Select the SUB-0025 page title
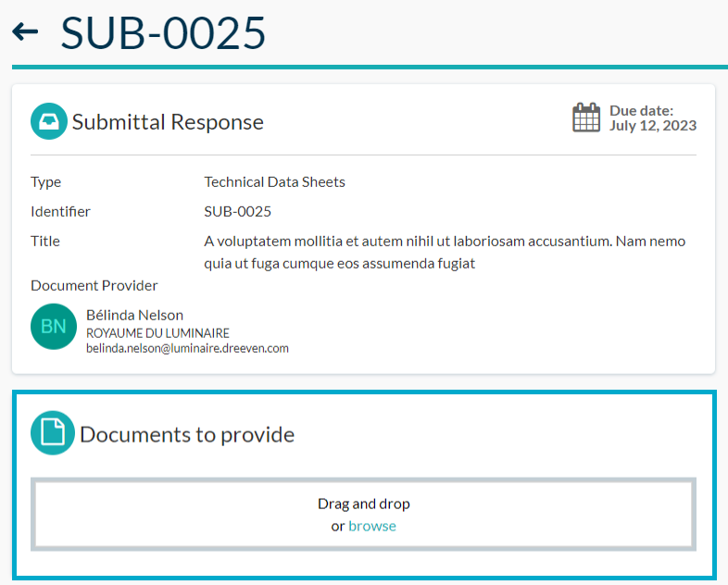Image resolution: width=728 pixels, height=585 pixels. pyautogui.click(x=163, y=32)
